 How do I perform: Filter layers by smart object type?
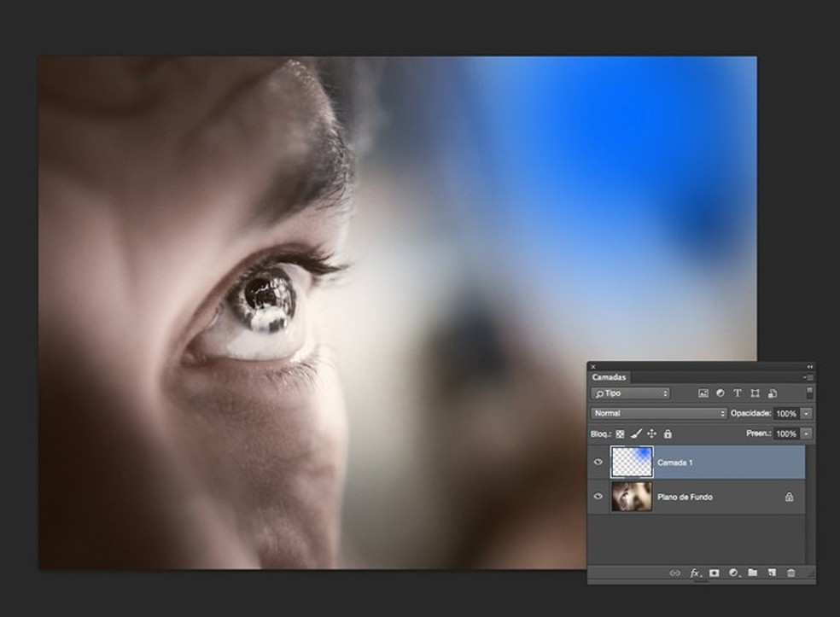point(772,393)
